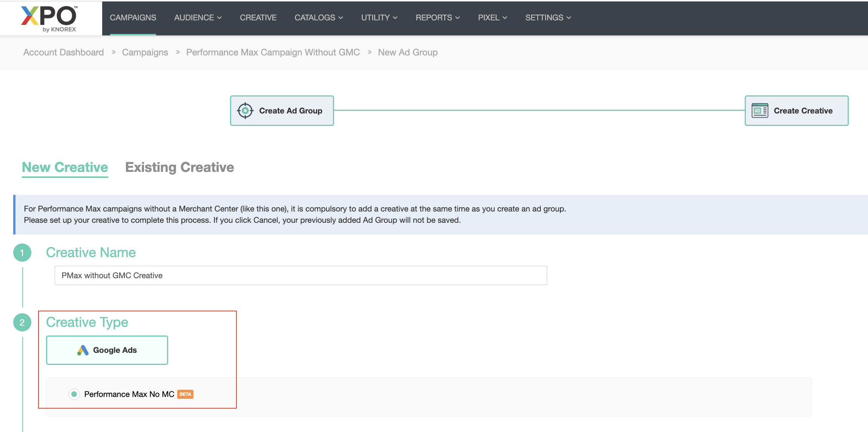The height and width of the screenshot is (432, 868).
Task: Click the ad icon in Create Creative
Action: (x=760, y=111)
